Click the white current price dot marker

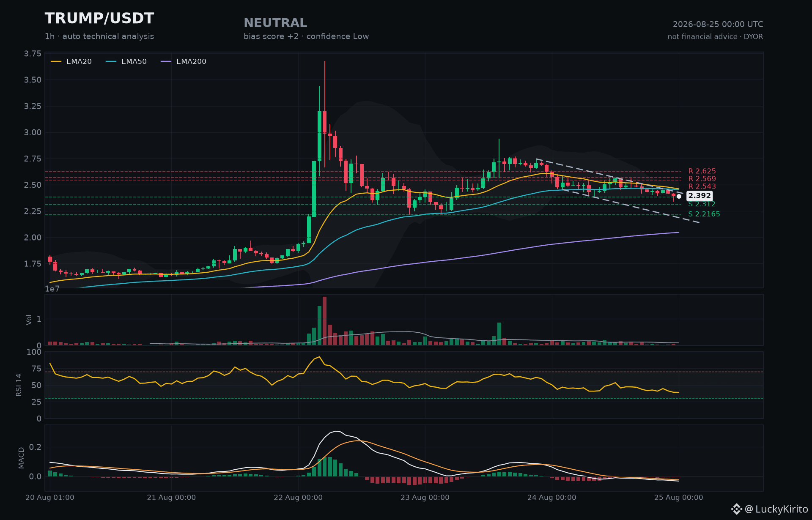tap(679, 196)
